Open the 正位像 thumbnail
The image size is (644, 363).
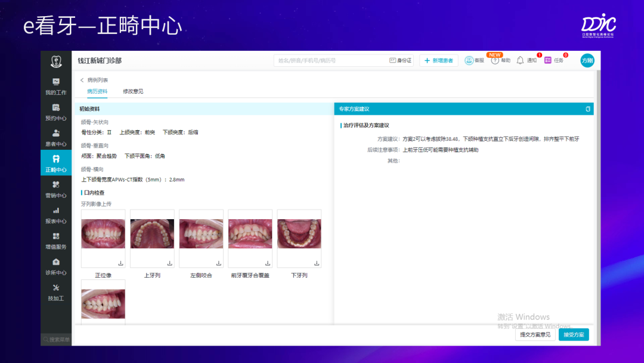(x=103, y=233)
